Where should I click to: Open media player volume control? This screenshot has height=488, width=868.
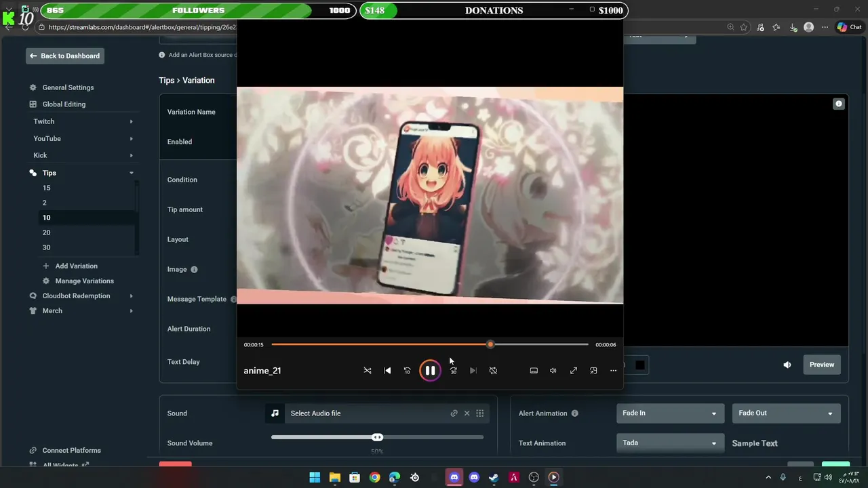pyautogui.click(x=553, y=371)
